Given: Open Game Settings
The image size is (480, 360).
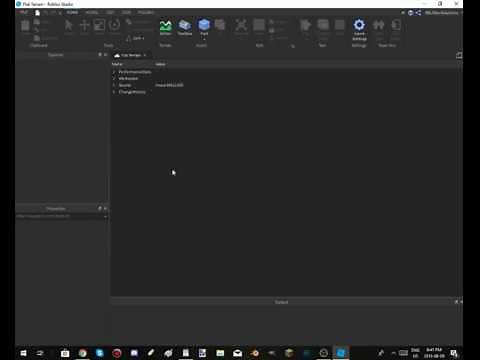Looking at the screenshot, I should click(x=359, y=30).
